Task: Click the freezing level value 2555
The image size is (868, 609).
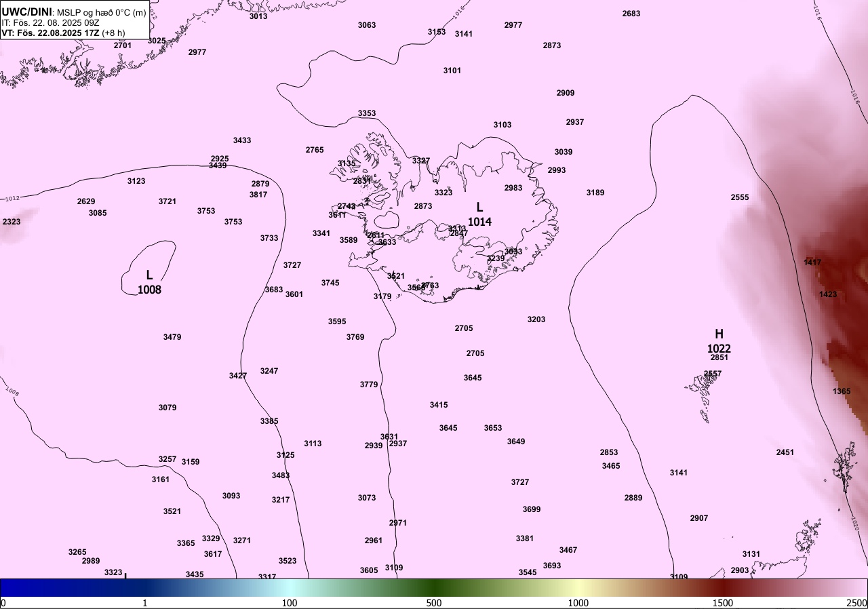Action: pyautogui.click(x=740, y=197)
